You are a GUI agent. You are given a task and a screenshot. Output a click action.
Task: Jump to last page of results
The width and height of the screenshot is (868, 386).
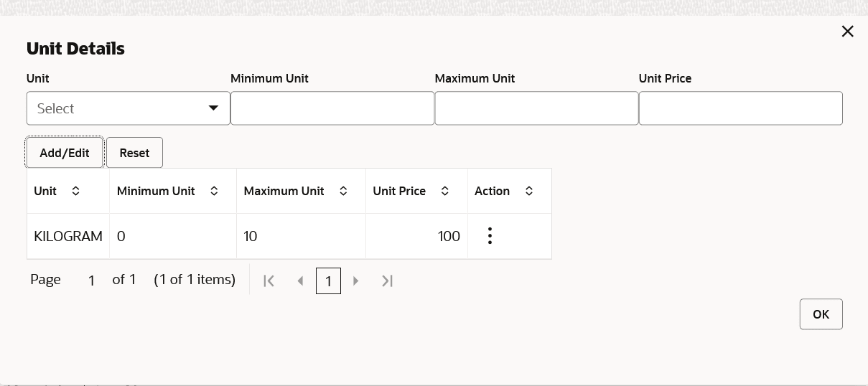pyautogui.click(x=387, y=281)
